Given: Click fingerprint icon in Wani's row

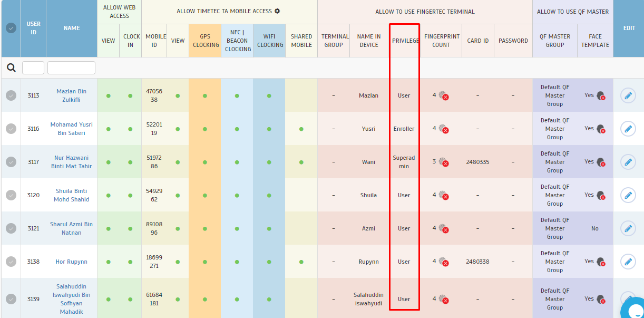Looking at the screenshot, I should (x=443, y=162).
